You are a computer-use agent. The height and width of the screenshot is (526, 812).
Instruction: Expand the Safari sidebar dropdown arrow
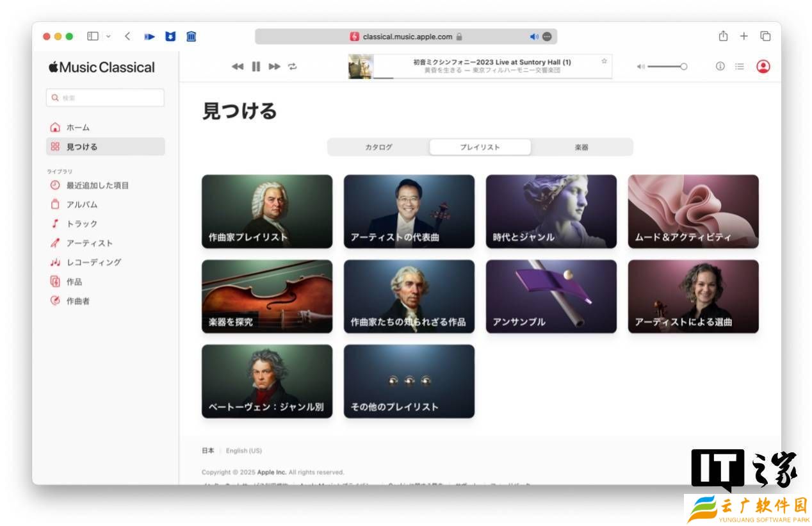[x=108, y=37]
